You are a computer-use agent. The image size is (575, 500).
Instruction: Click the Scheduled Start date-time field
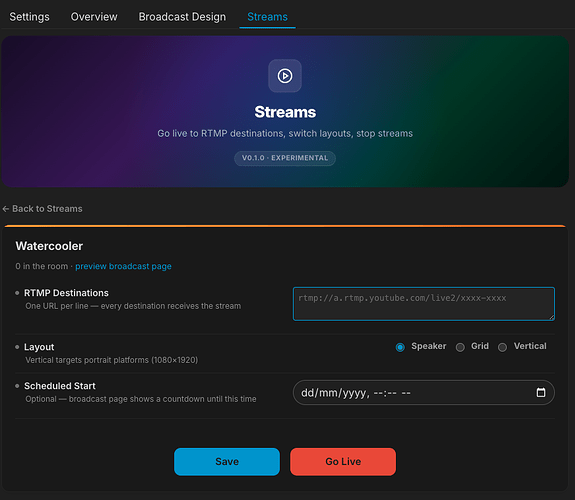pyautogui.click(x=424, y=393)
